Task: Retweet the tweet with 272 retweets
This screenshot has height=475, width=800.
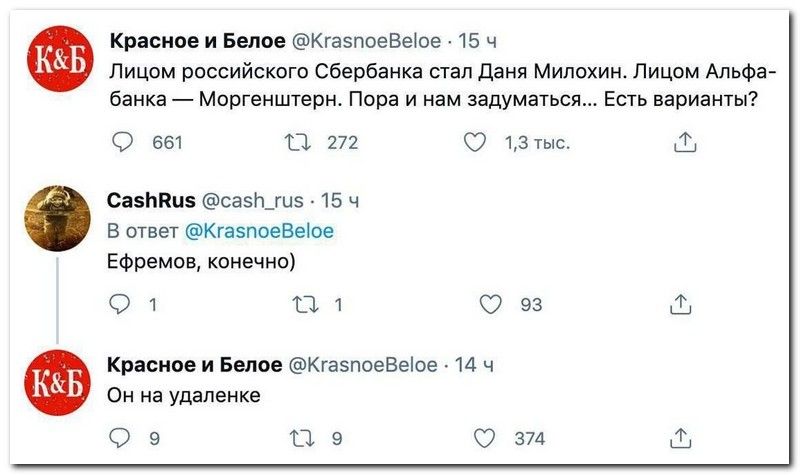Action: 296,143
